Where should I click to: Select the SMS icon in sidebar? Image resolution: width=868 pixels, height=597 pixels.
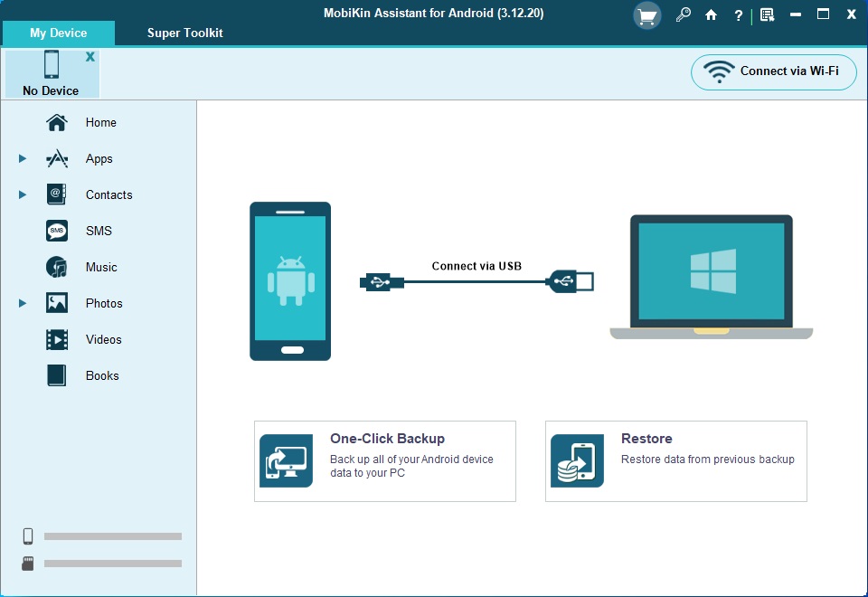pos(57,231)
